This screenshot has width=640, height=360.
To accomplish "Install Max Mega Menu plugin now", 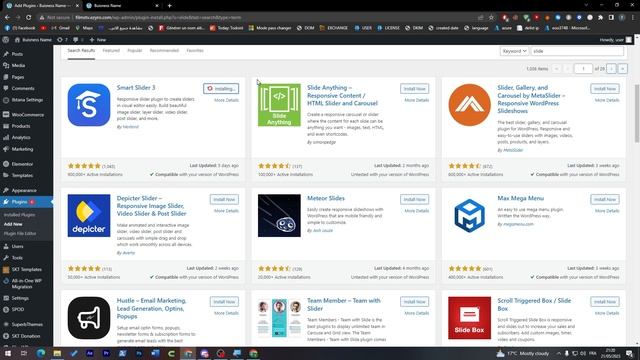I will pos(604,199).
